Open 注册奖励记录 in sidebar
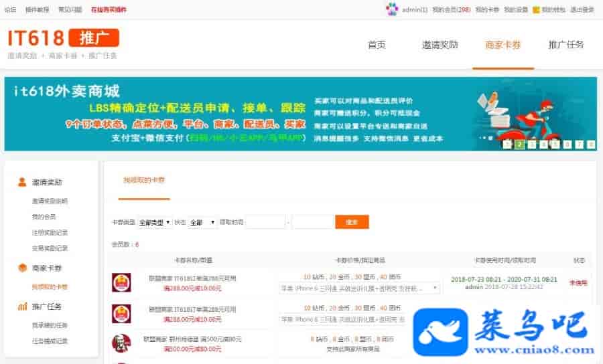Screen dimensions: 603x364 [50, 232]
